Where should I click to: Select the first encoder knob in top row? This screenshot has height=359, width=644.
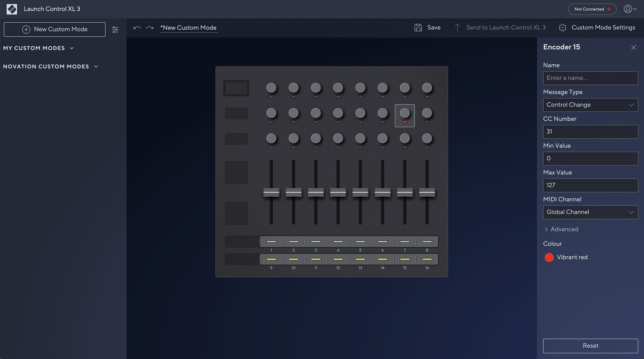click(271, 88)
